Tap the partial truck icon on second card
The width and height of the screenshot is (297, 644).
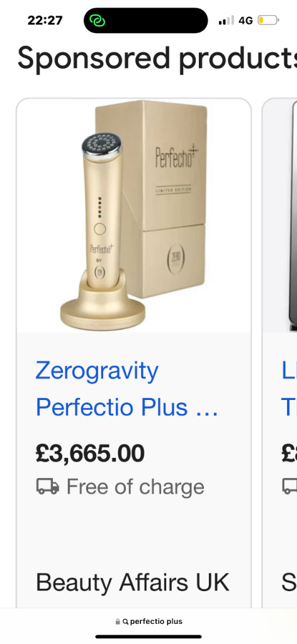pyautogui.click(x=289, y=487)
